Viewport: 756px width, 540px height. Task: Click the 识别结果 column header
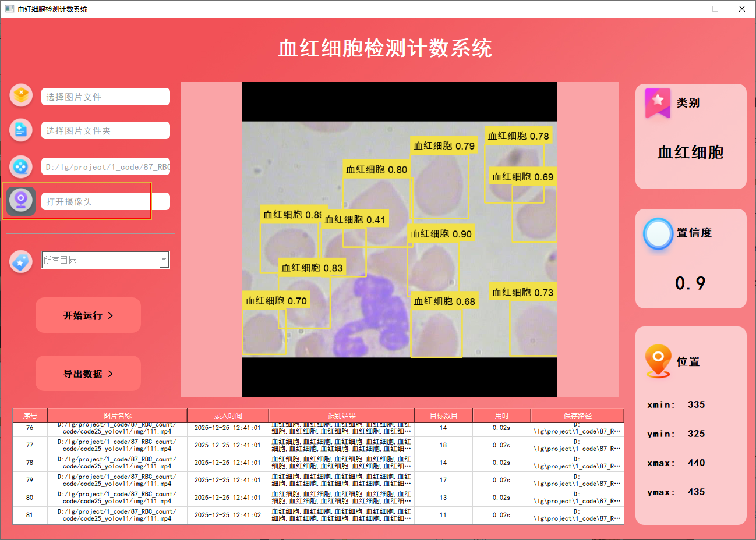tap(341, 415)
